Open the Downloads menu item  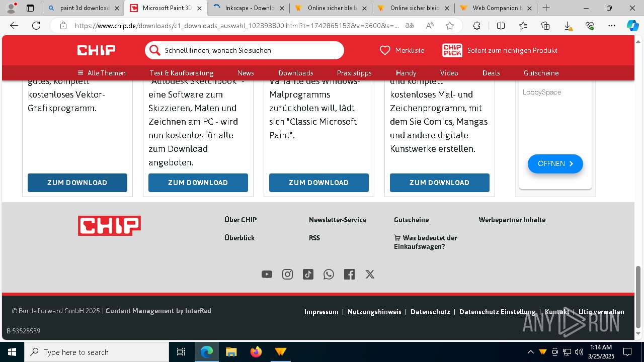pyautogui.click(x=296, y=73)
